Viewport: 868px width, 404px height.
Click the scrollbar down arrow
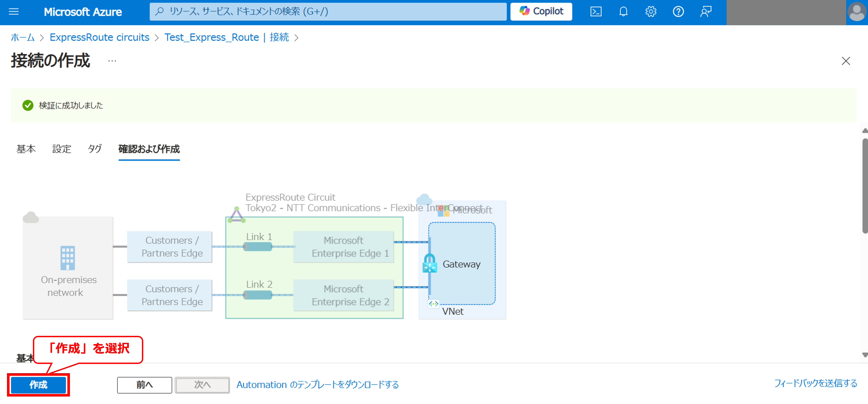coord(864,355)
